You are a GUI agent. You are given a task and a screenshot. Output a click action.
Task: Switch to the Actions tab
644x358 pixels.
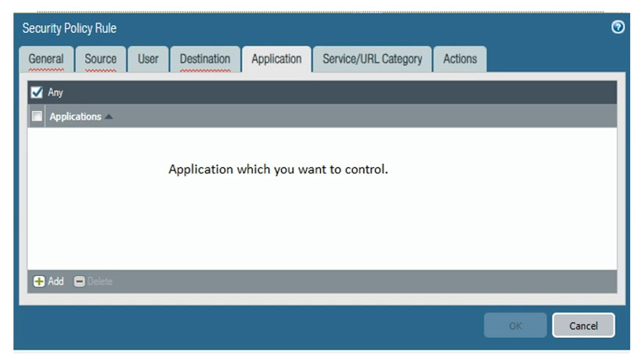pyautogui.click(x=460, y=59)
